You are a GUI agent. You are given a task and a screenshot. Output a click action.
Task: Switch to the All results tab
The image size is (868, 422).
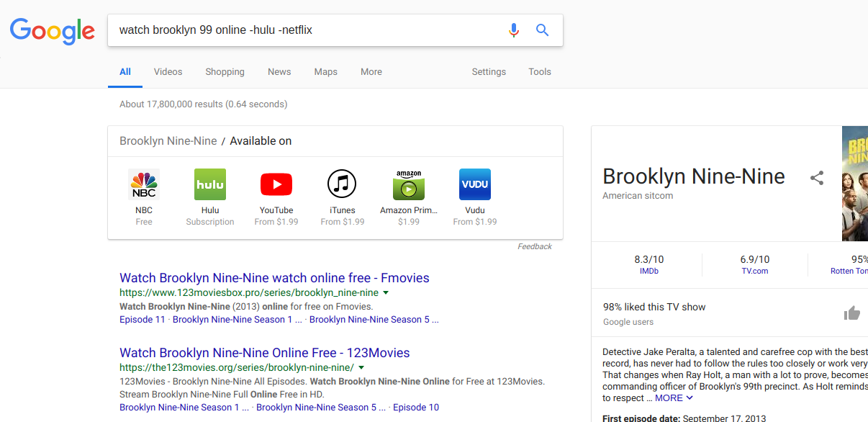click(125, 72)
